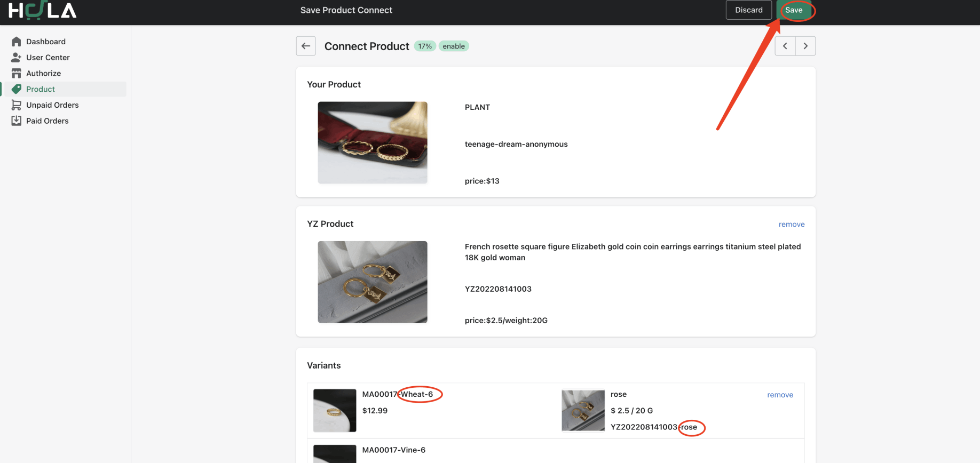Viewport: 980px width, 463px height.
Task: Click Connect Product heading
Action: point(367,46)
